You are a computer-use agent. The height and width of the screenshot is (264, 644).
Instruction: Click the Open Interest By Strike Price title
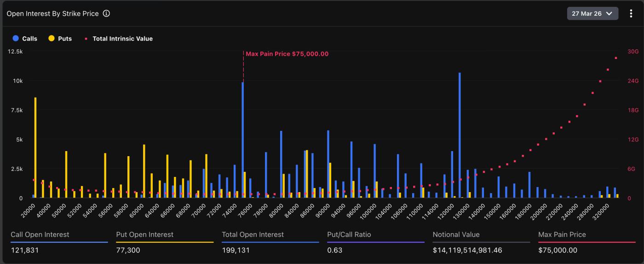pos(52,14)
